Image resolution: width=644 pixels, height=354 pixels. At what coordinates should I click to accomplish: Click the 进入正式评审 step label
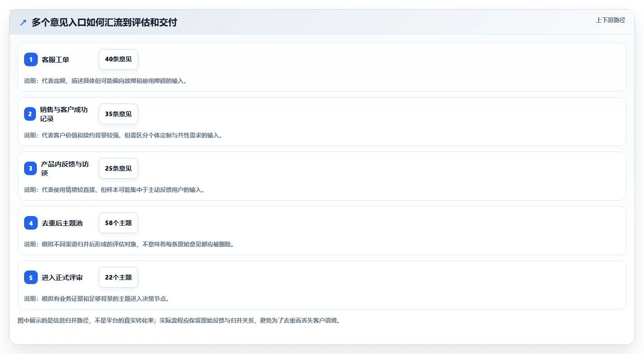(x=62, y=277)
